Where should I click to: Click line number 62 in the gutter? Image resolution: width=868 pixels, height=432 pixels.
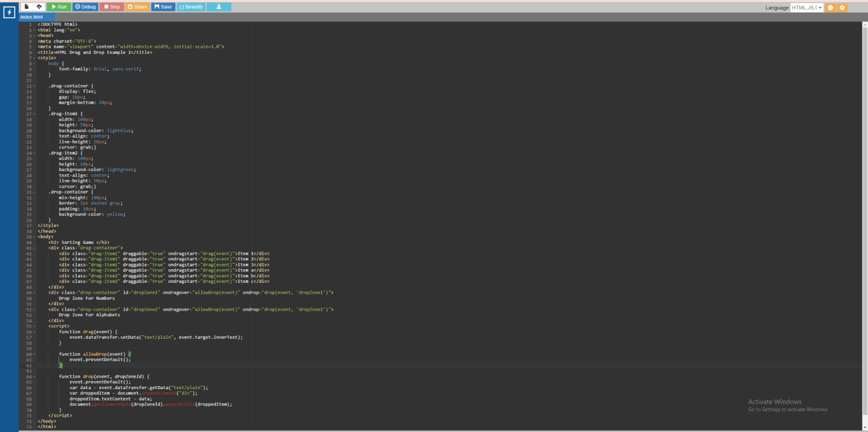click(29, 366)
